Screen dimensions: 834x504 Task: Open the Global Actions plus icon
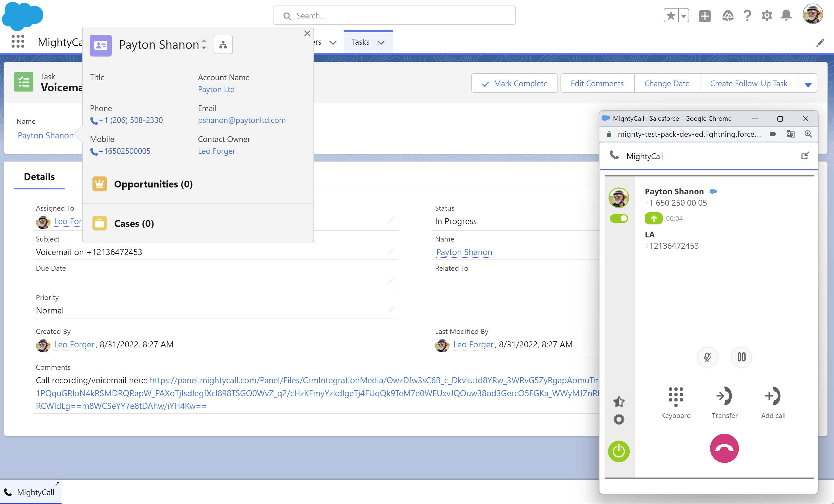click(705, 16)
